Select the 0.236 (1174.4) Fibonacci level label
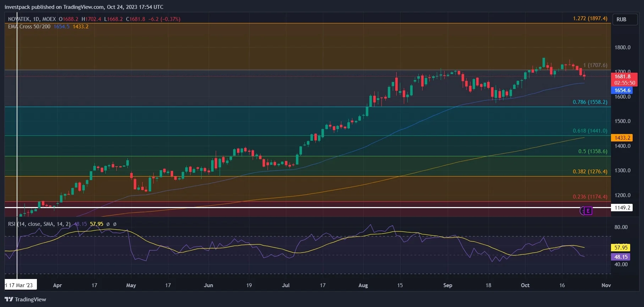 click(590, 197)
